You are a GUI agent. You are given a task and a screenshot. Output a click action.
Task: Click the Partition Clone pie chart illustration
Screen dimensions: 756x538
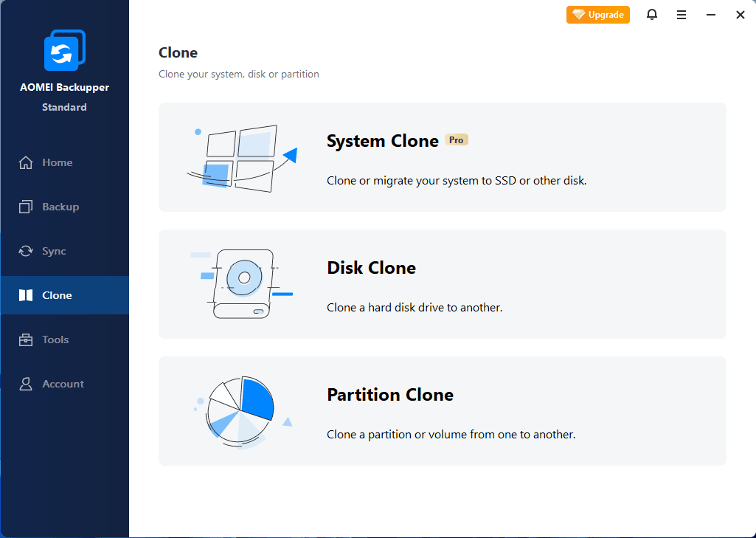tap(242, 413)
